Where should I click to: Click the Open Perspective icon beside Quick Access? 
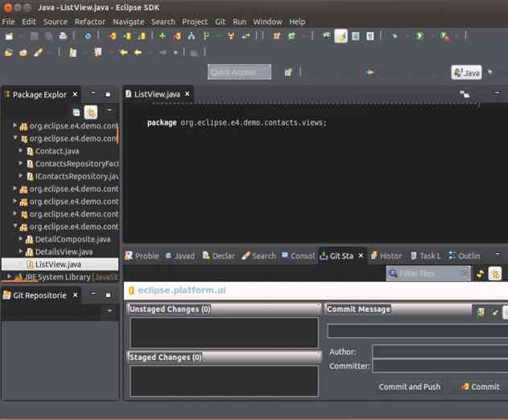tap(287, 72)
